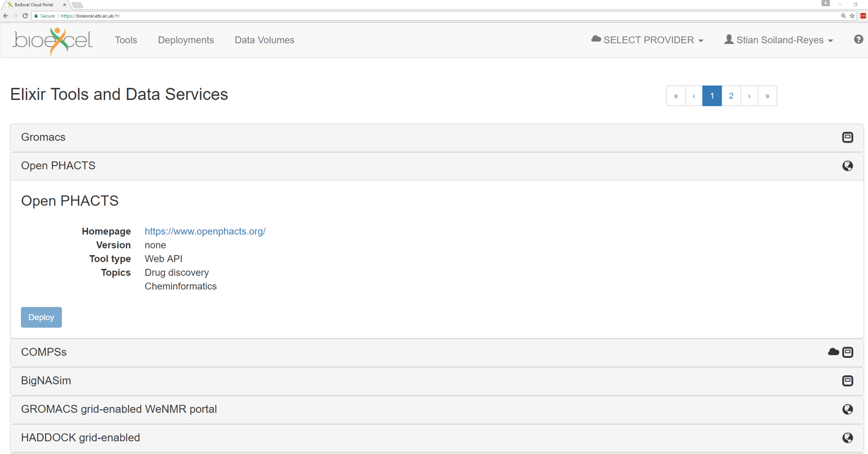Reload the page with the browser refresh icon
This screenshot has width=868, height=454.
pyautogui.click(x=25, y=16)
